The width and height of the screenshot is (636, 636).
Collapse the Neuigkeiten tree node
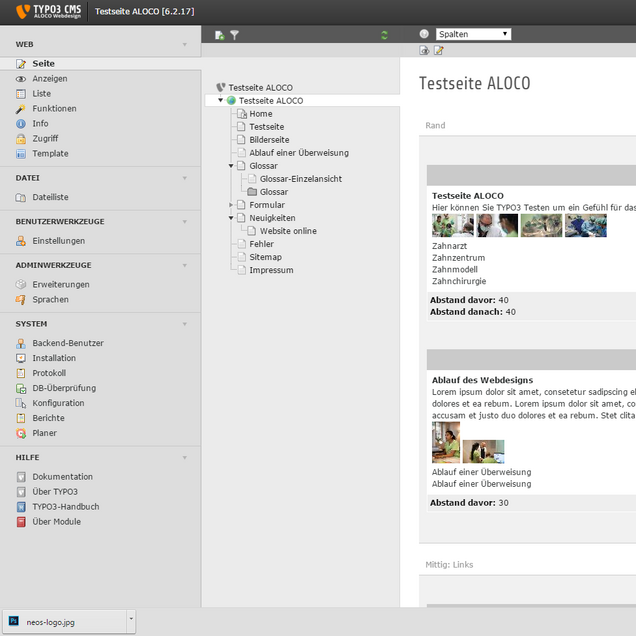coord(231,218)
